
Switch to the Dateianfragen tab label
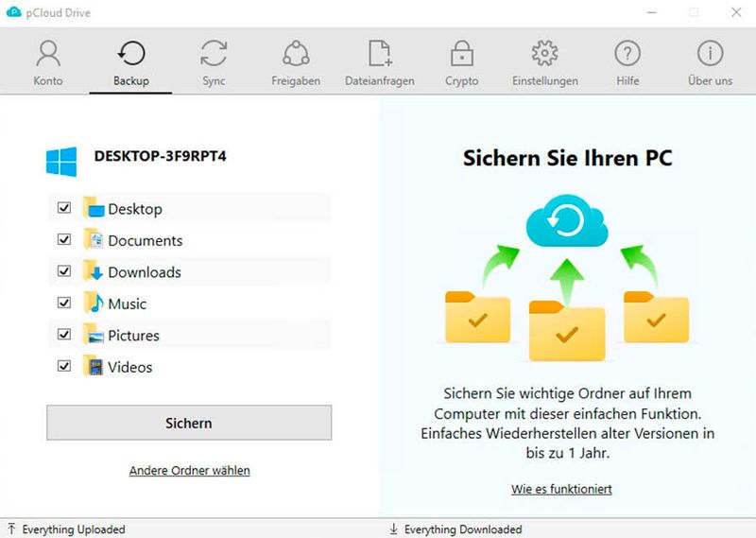[380, 81]
